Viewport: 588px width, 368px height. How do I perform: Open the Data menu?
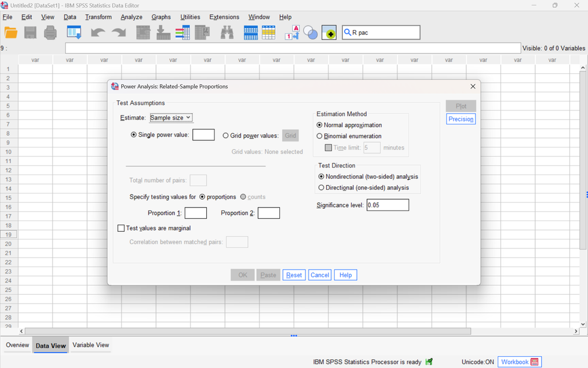70,17
